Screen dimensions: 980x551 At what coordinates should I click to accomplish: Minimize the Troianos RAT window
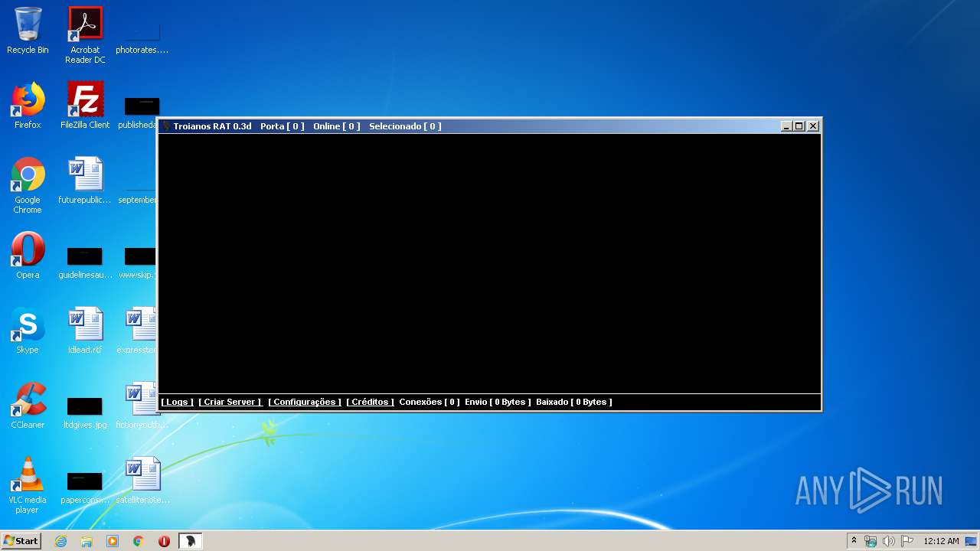click(x=786, y=126)
